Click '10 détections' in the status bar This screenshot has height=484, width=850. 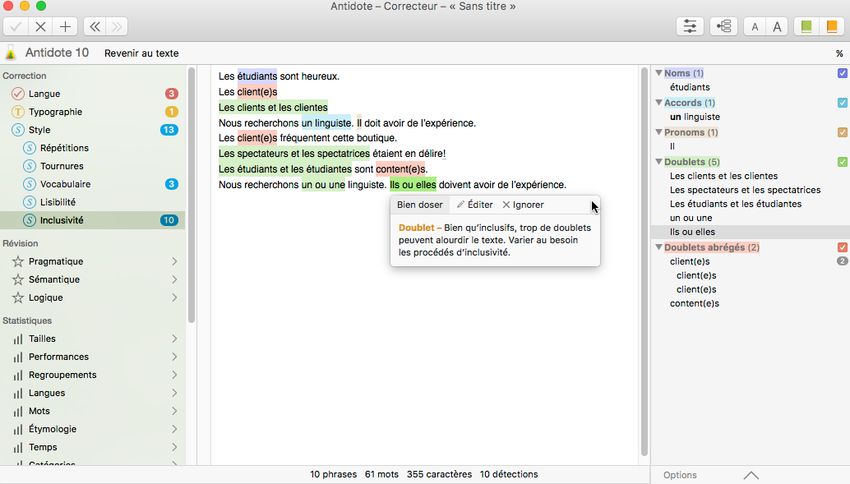tap(508, 474)
